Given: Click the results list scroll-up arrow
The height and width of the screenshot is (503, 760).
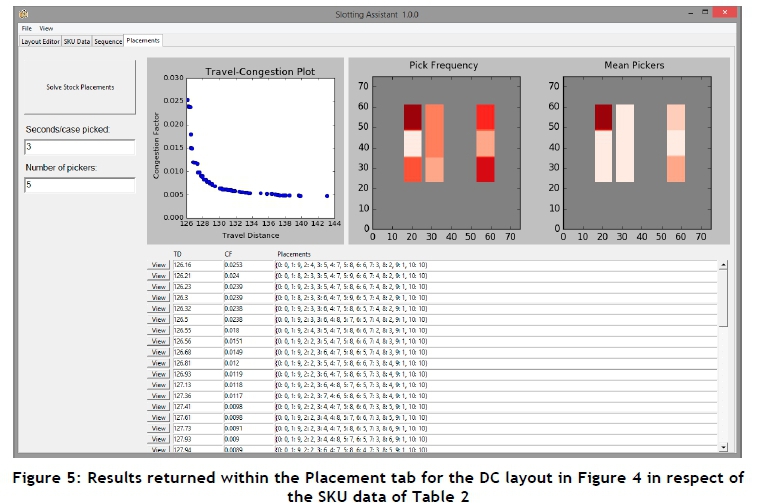Looking at the screenshot, I should [x=723, y=266].
